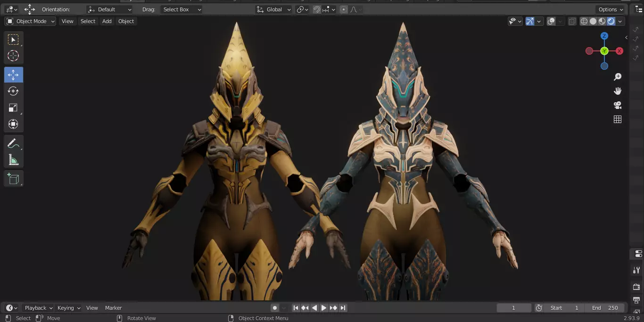This screenshot has width=644, height=322.
Task: Open the pivot point dropdown
Action: (x=303, y=9)
